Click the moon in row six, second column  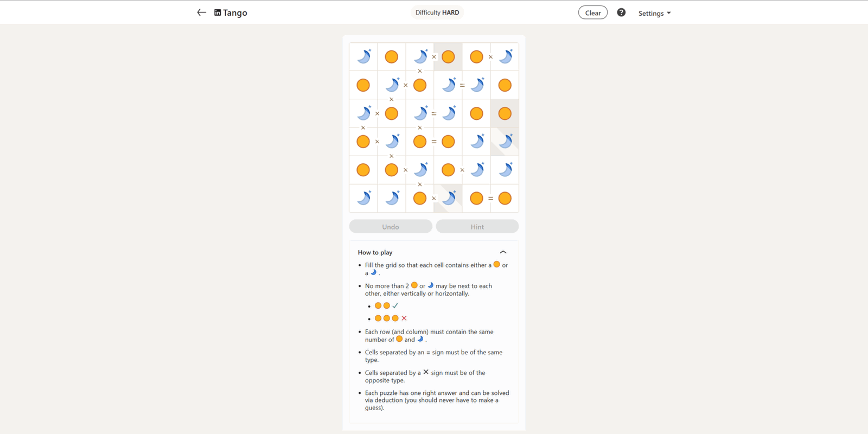pos(392,198)
